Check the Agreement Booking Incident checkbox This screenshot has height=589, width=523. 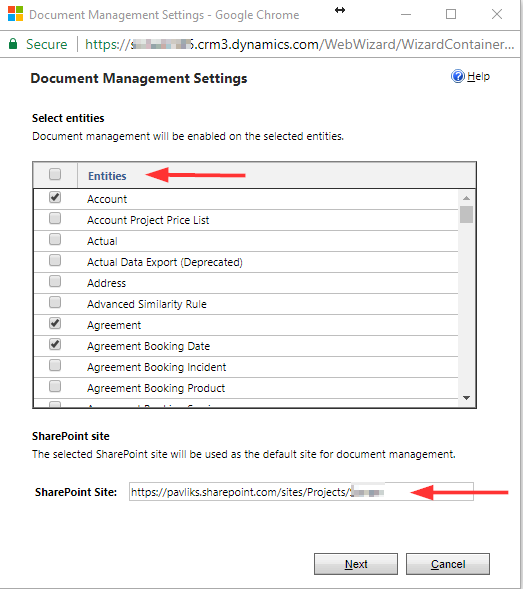coord(55,365)
